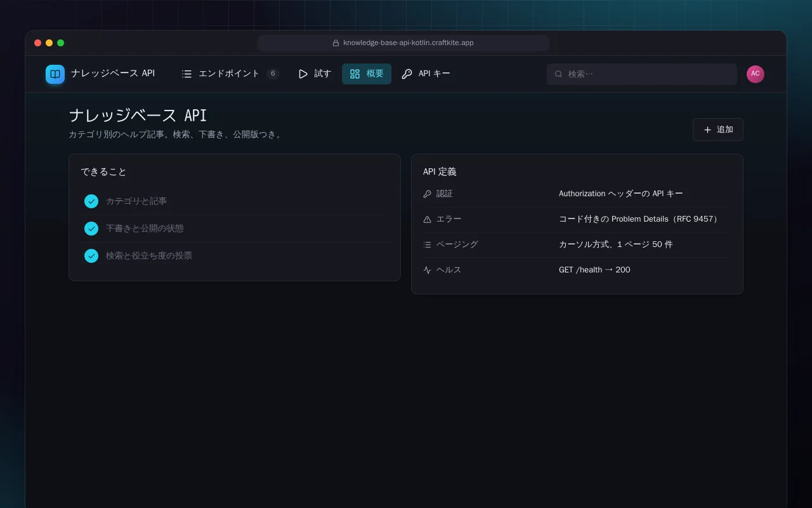Click the エンドポイント list icon
812x508 pixels.
click(x=187, y=74)
